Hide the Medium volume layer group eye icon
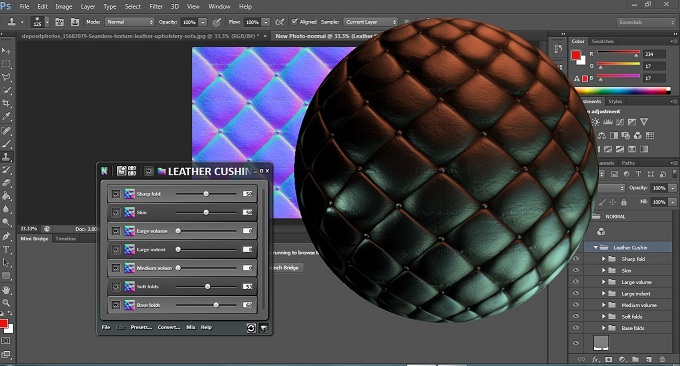 576,305
